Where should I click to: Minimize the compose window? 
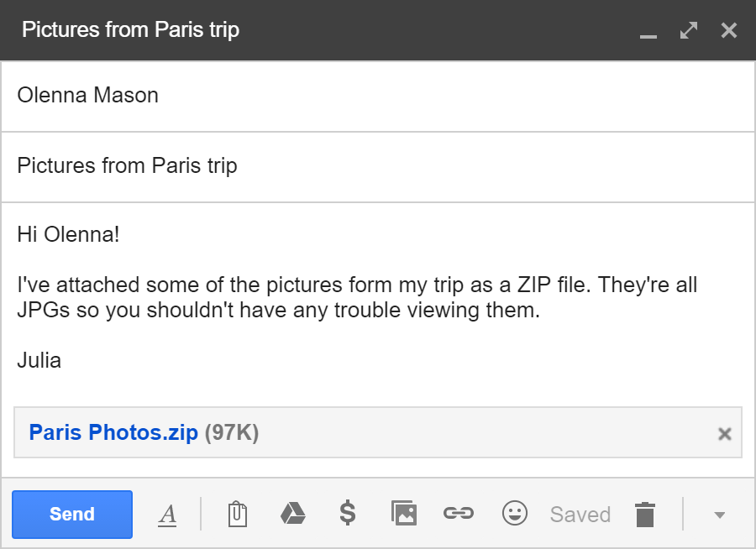coord(648,34)
